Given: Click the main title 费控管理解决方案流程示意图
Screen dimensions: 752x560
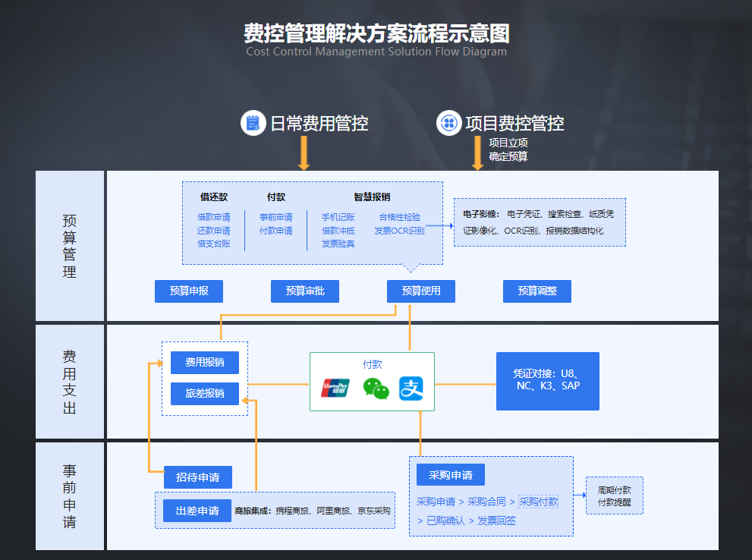Looking at the screenshot, I should pos(376,33).
